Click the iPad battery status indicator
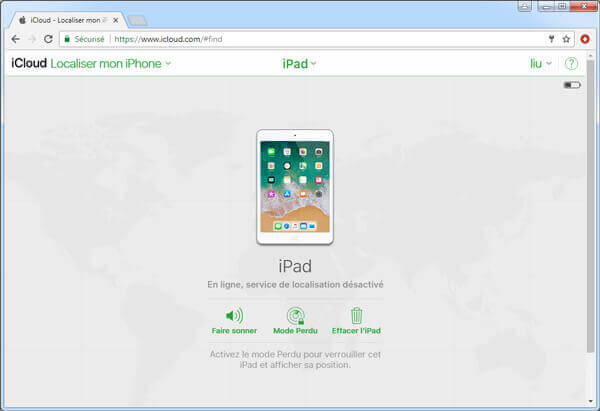600x411 pixels. (572, 85)
